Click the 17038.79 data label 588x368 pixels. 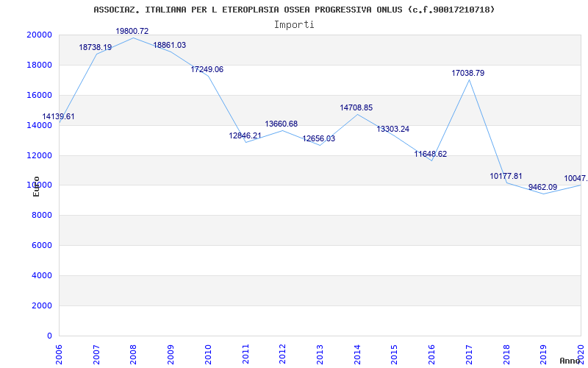coord(468,73)
